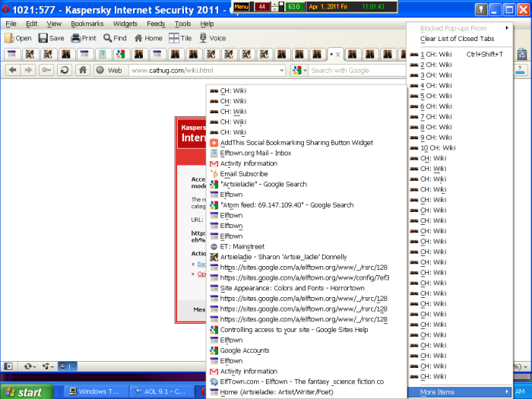Viewport: 532px width, 399px height.
Task: Open the Tools menu
Action: click(x=182, y=24)
